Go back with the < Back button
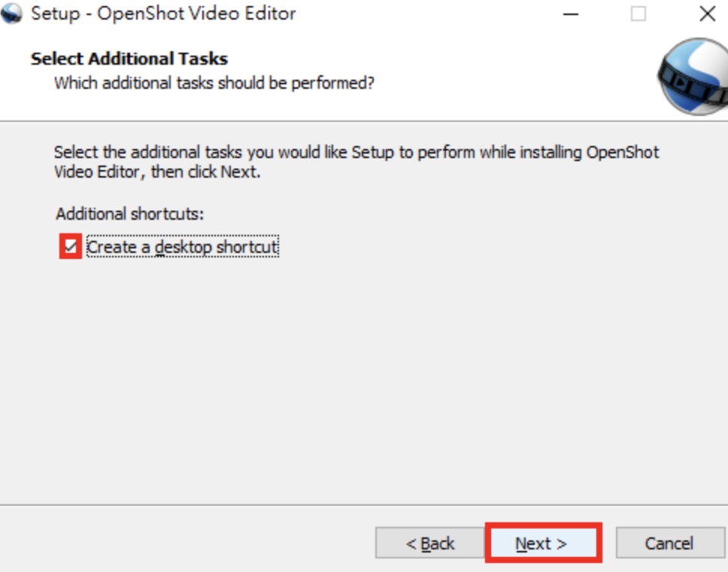 [430, 543]
